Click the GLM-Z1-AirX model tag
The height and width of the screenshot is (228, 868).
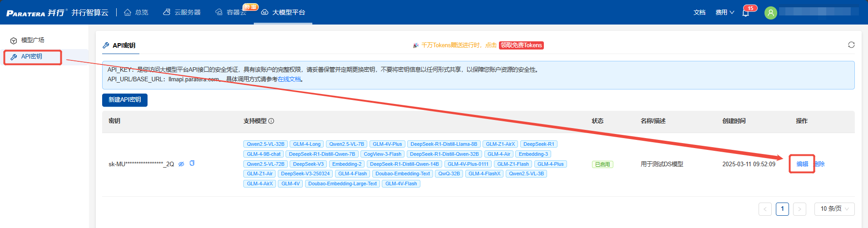[x=500, y=144]
